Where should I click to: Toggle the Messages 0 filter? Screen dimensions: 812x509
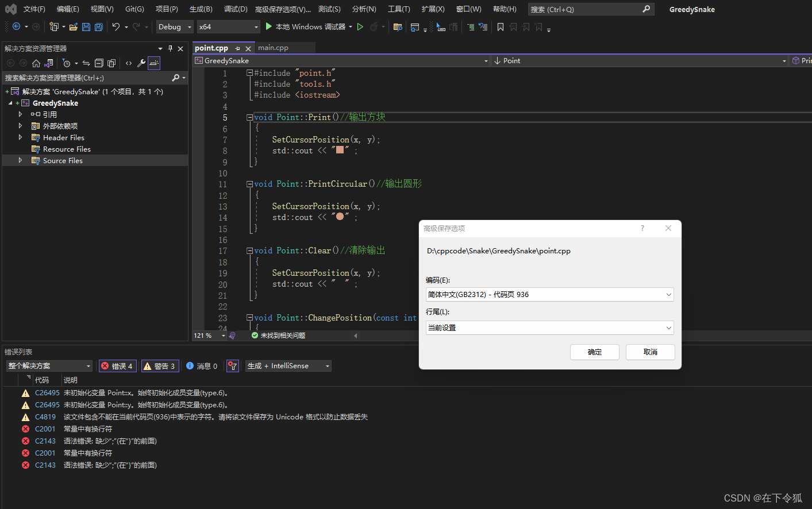202,366
